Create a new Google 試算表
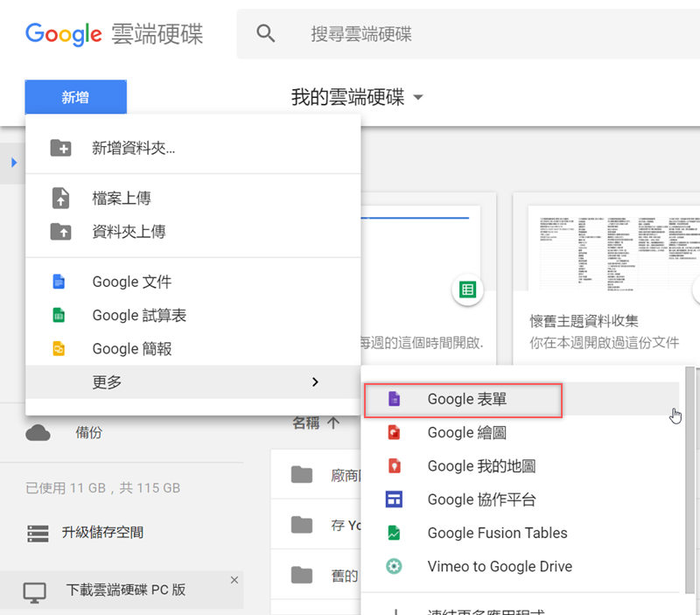This screenshot has width=700, height=615. 192,315
